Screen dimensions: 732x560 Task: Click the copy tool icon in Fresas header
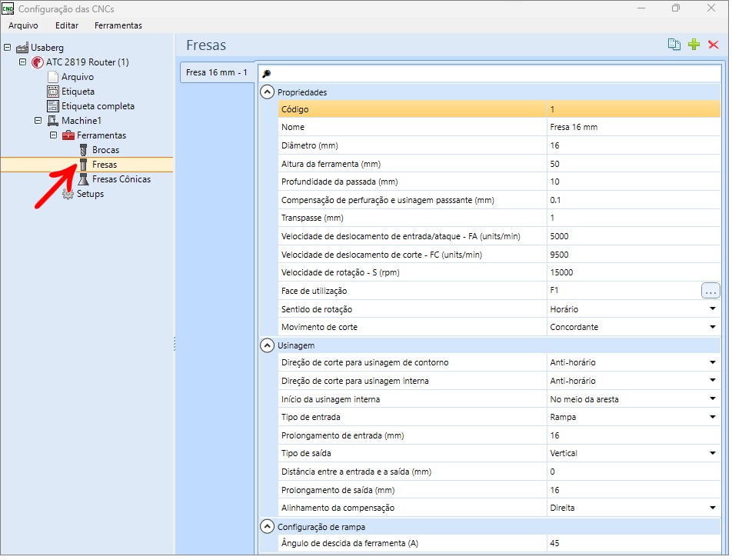(674, 45)
